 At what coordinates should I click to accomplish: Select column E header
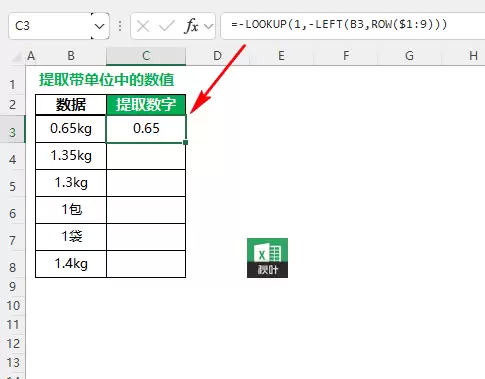281,56
